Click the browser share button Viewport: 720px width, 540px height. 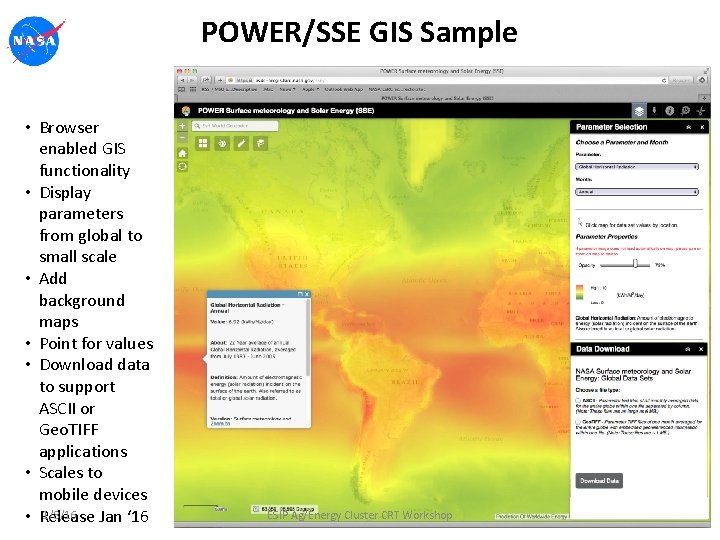tap(206, 80)
